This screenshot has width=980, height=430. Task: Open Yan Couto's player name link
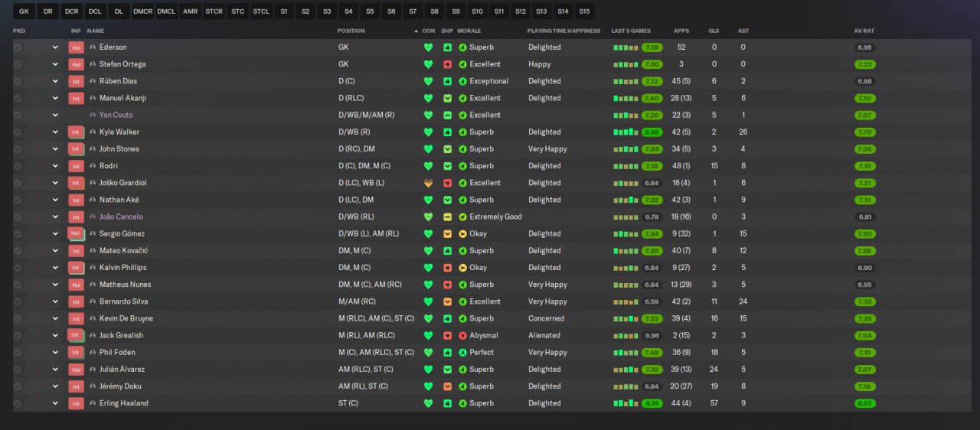(x=116, y=115)
